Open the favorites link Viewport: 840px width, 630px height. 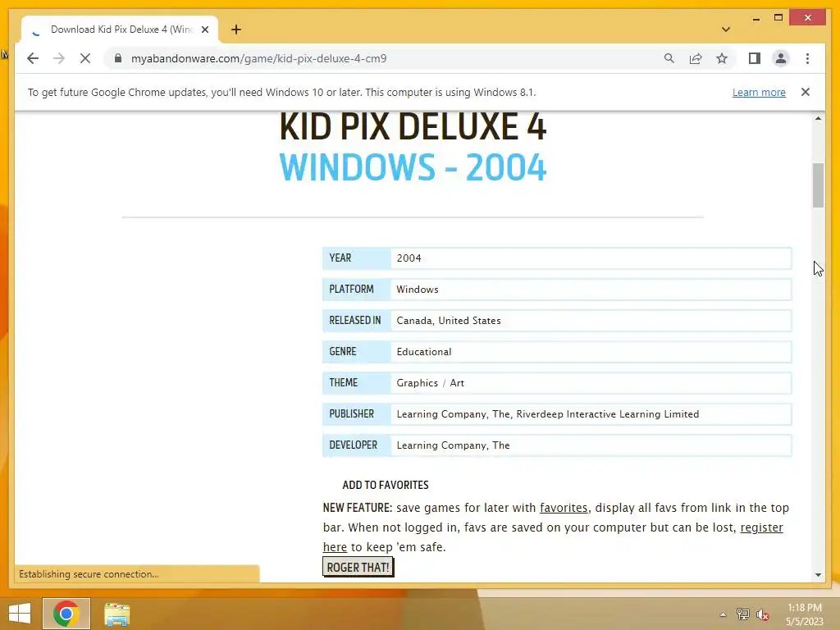point(564,508)
